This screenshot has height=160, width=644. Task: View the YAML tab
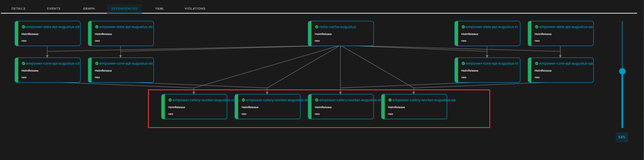pyautogui.click(x=160, y=9)
